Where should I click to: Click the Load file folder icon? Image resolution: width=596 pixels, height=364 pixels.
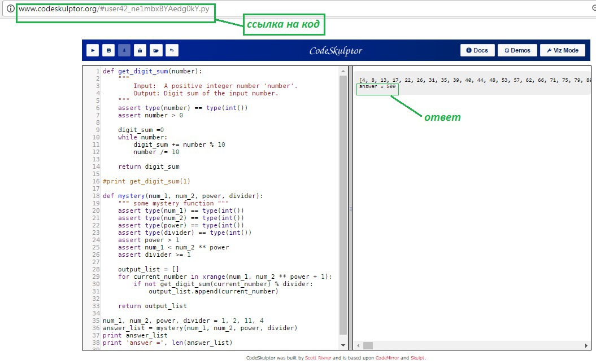tap(155, 50)
